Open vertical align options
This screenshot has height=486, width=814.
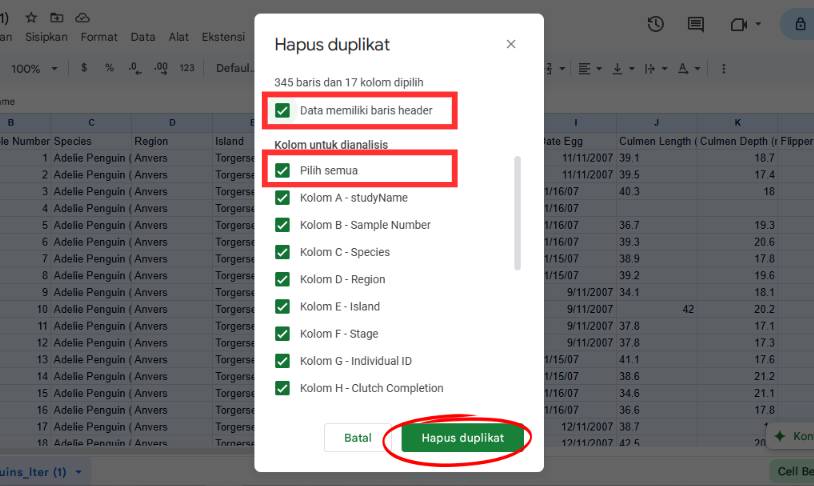[623, 69]
